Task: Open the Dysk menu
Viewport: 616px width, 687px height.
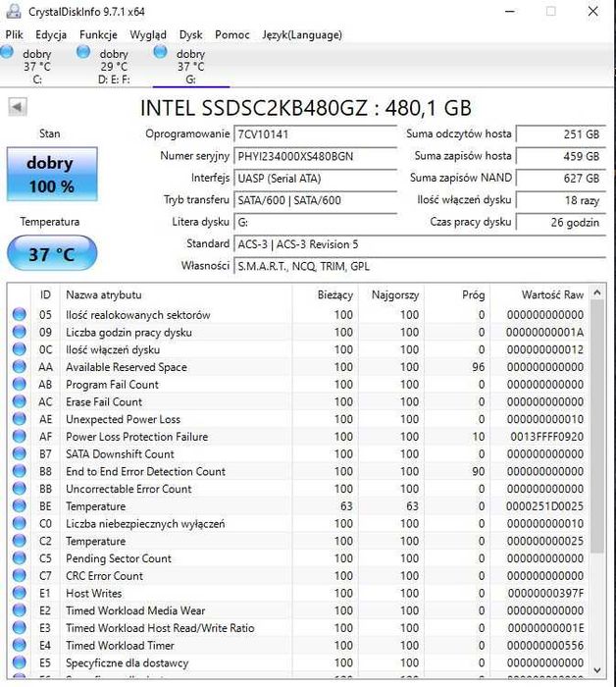Action: pyautogui.click(x=190, y=34)
